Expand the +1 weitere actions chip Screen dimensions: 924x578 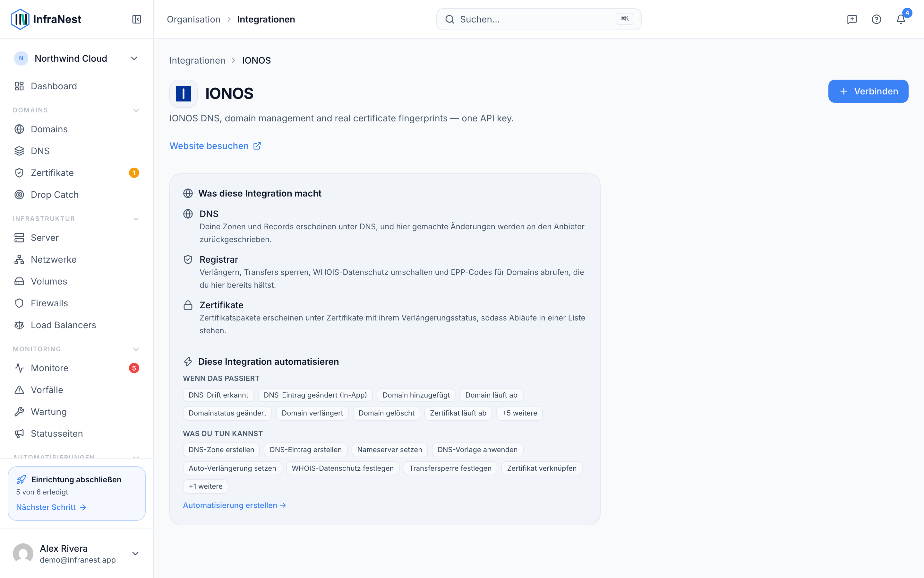click(x=205, y=486)
